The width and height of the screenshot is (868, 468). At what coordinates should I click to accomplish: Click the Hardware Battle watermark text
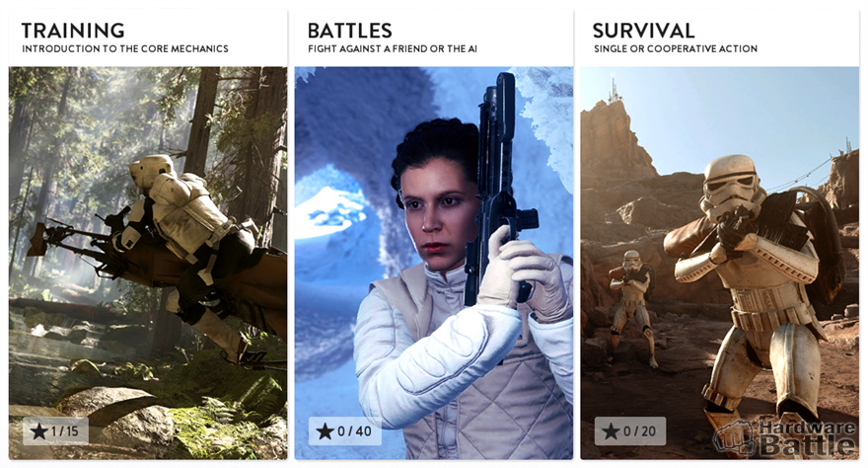pyautogui.click(x=807, y=437)
